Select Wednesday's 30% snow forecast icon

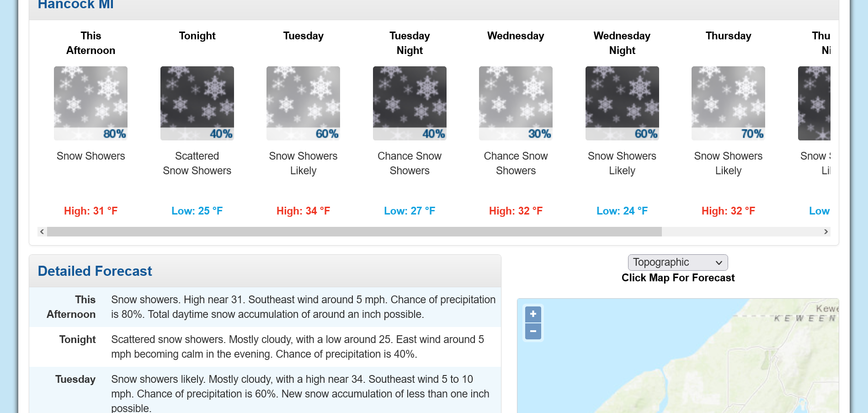pos(516,103)
